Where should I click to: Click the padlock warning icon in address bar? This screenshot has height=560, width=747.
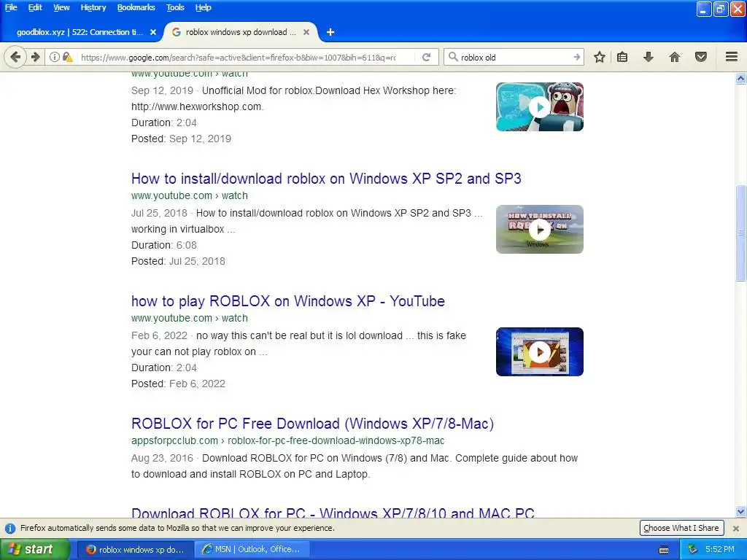(x=67, y=57)
